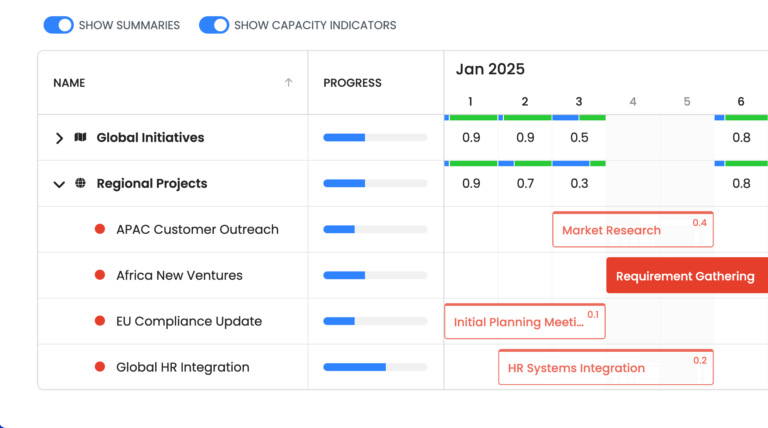This screenshot has height=428, width=768.
Task: Click the globe icon beside Regional Projects
Action: (80, 183)
